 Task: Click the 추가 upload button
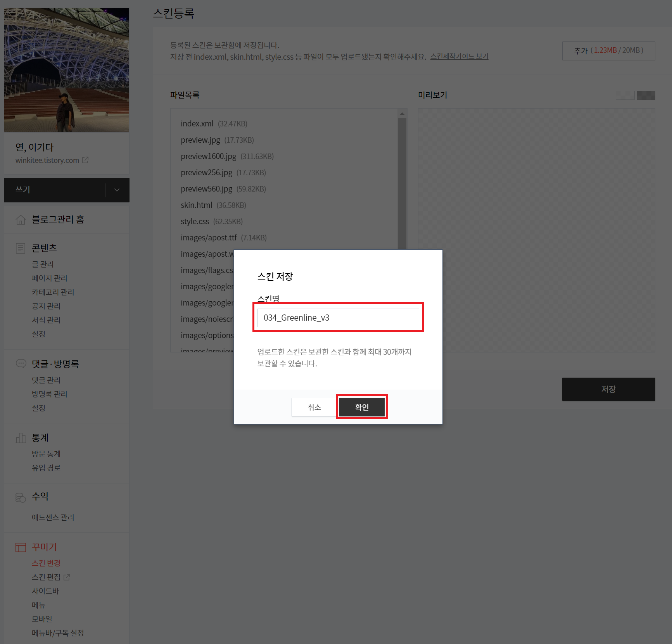(608, 50)
